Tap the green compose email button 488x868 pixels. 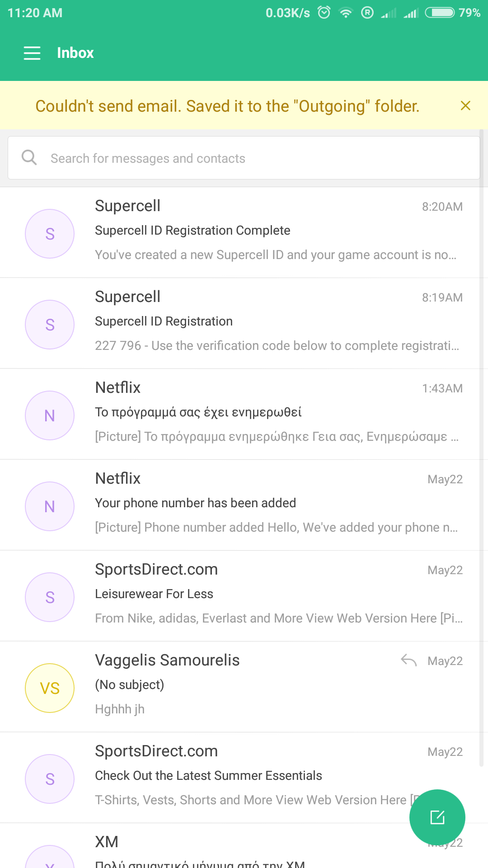437,817
